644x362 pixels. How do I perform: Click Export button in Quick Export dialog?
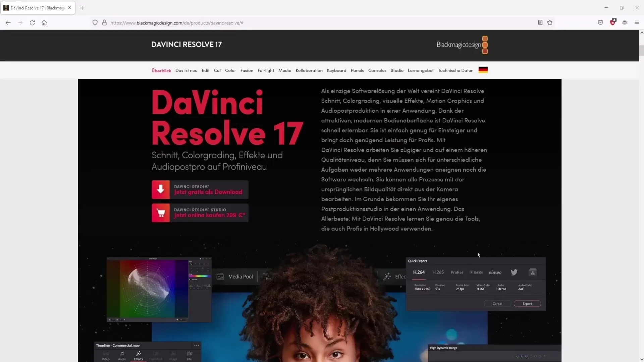(x=528, y=304)
